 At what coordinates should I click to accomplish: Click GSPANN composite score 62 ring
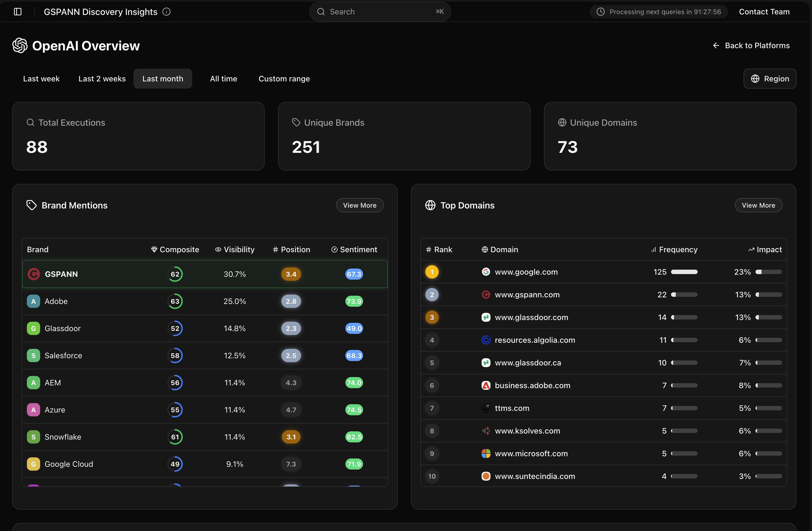click(175, 274)
